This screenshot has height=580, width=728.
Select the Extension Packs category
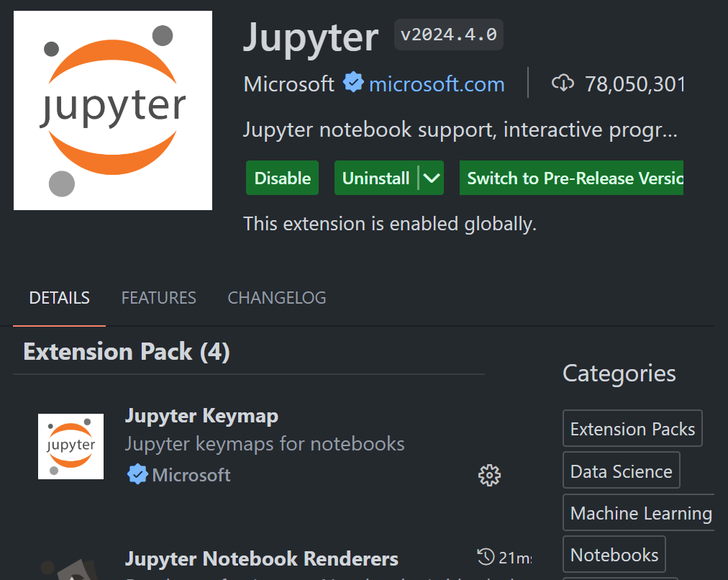pyautogui.click(x=632, y=429)
